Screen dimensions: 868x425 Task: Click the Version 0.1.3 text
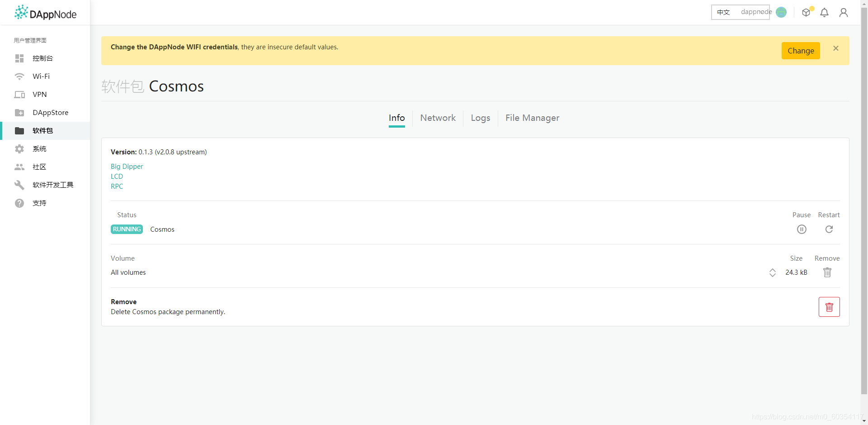pyautogui.click(x=159, y=152)
